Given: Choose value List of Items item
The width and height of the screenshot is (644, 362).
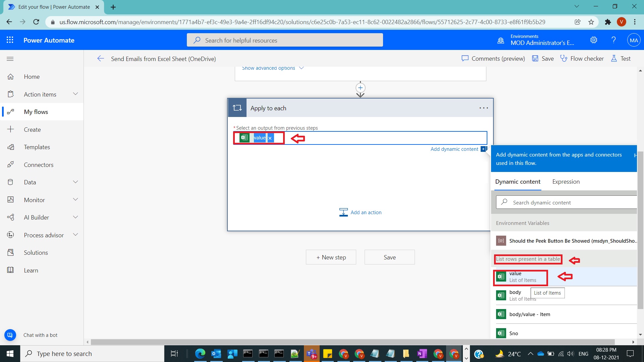Looking at the screenshot, I should point(520,277).
